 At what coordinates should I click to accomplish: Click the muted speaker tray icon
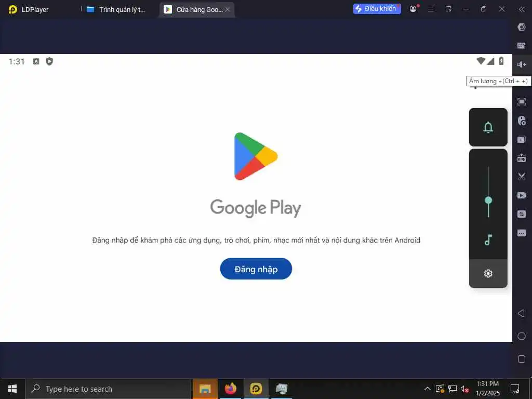[465, 389]
